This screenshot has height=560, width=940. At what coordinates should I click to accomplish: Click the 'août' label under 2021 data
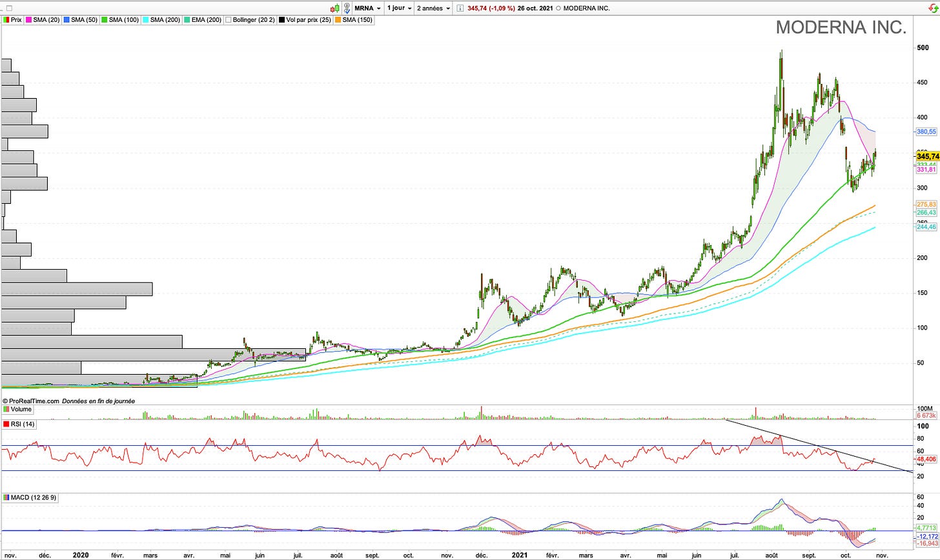[771, 555]
